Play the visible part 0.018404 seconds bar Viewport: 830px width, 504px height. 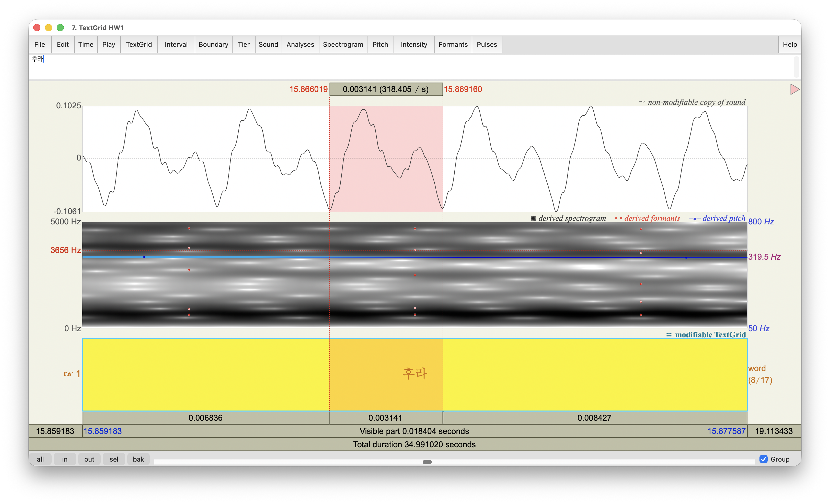tap(414, 431)
